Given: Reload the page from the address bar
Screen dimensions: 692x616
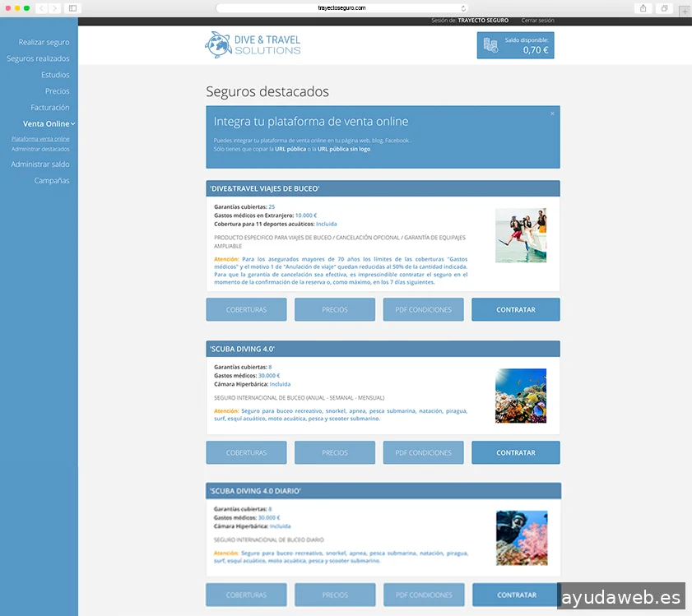Looking at the screenshot, I should tap(463, 8).
